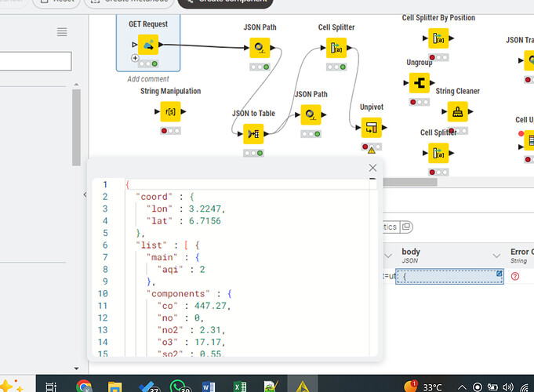Open the pop-out icon next to Statistics tab

[x=406, y=227]
